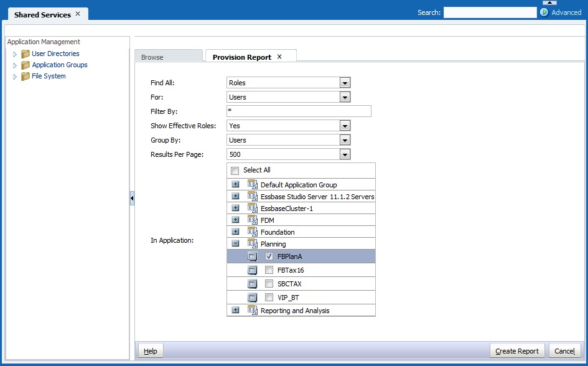This screenshot has height=366, width=588.
Task: Enable the FBTax16 checkbox
Action: pyautogui.click(x=269, y=270)
